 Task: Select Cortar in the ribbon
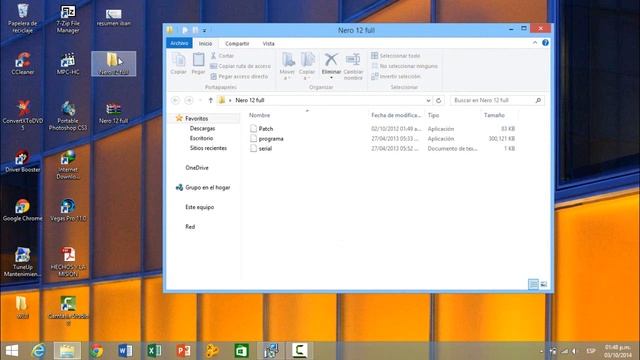tap(223, 56)
